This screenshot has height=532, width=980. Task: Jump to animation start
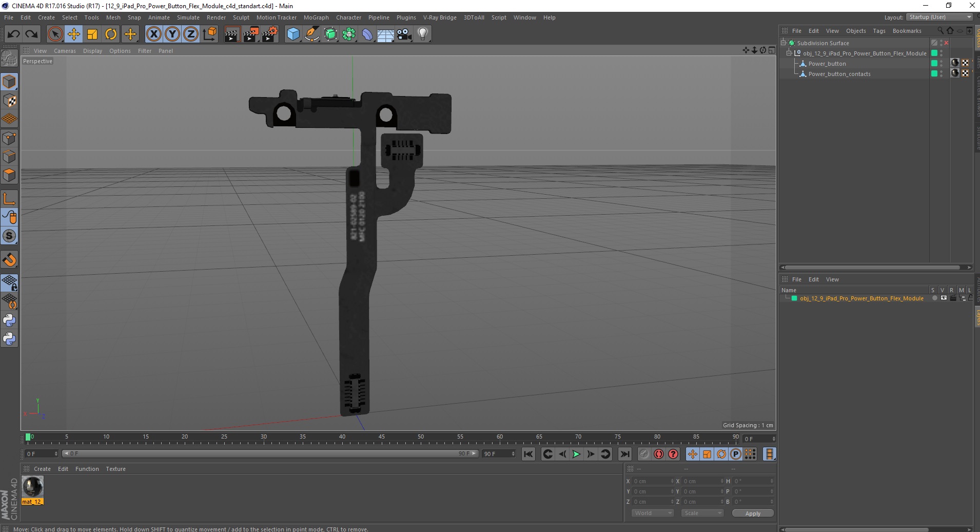(x=528, y=454)
